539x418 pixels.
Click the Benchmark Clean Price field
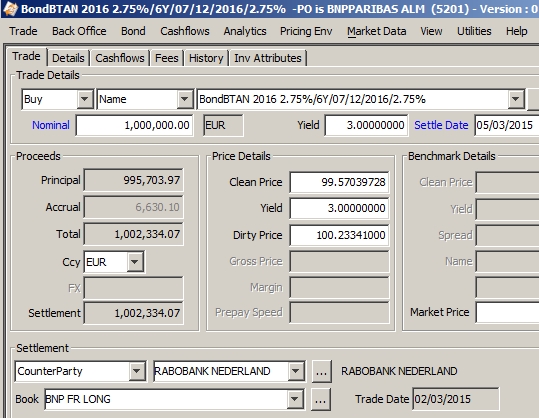pyautogui.click(x=507, y=183)
